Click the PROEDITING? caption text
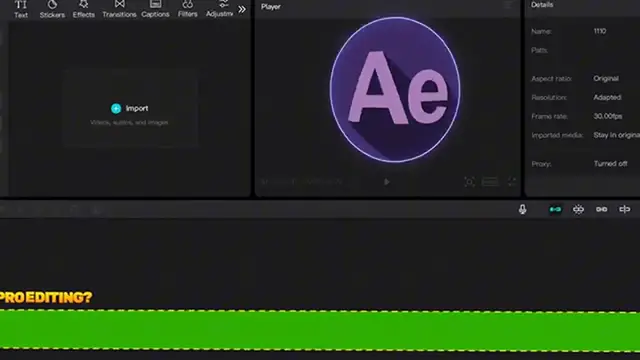 point(46,298)
